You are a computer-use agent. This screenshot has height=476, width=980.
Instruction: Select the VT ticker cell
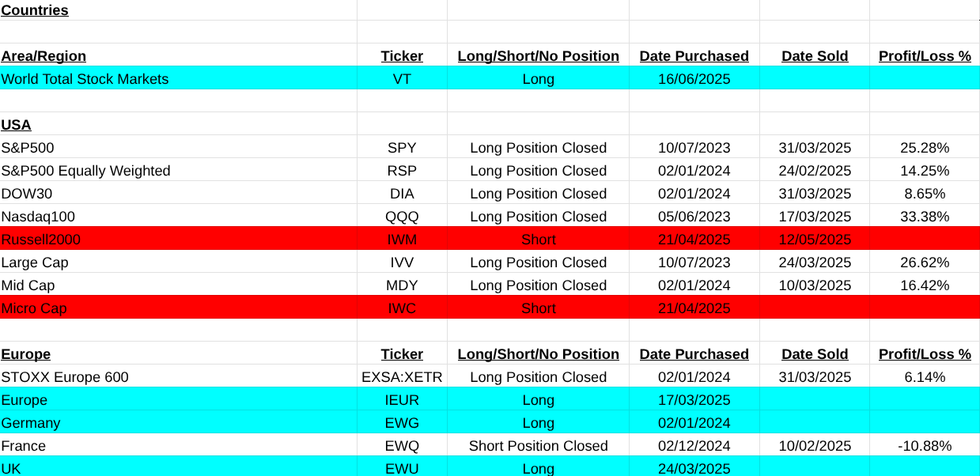tap(402, 79)
